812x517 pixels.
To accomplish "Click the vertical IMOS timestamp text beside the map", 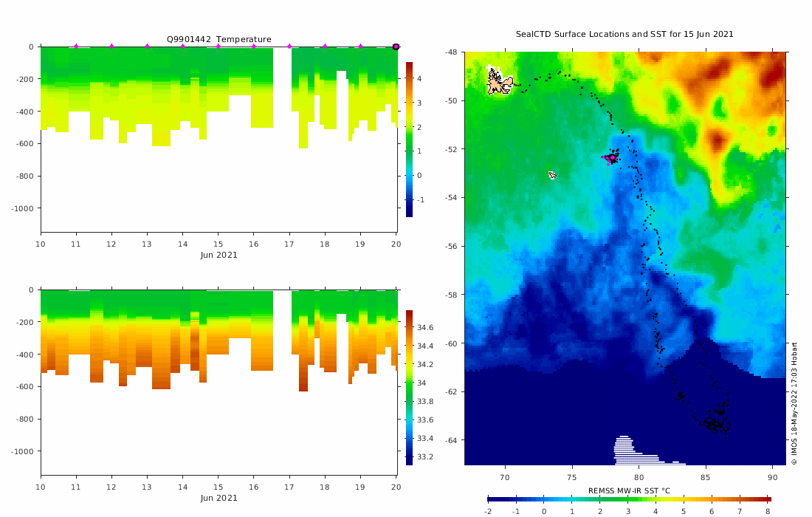I will pyautogui.click(x=794, y=403).
